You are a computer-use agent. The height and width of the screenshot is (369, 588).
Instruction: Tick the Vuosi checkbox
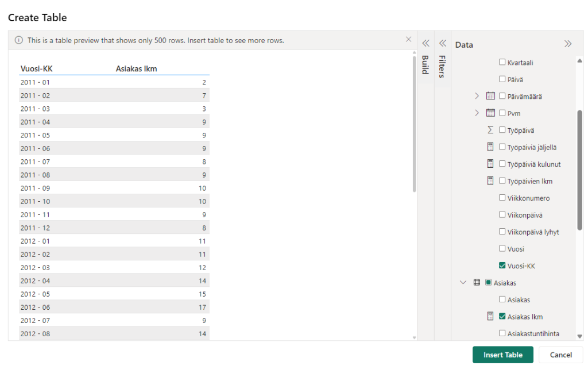(x=502, y=248)
